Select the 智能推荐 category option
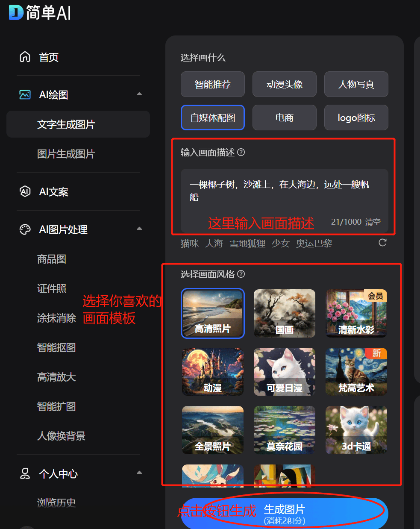Viewport: 420px width, 529px height. (212, 84)
